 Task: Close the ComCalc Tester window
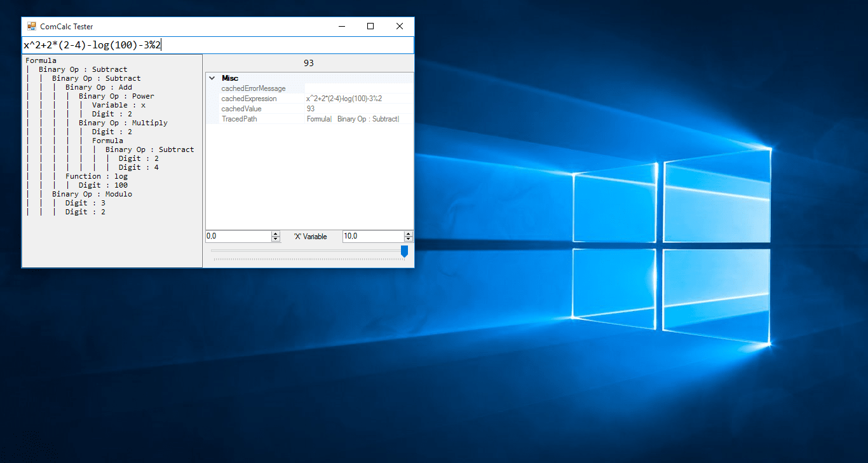pos(400,26)
